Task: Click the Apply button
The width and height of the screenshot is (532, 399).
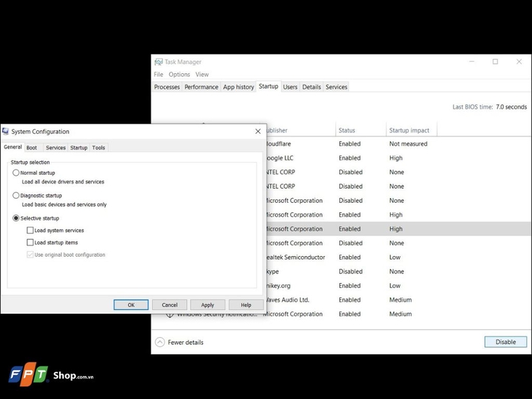Action: pos(207,305)
